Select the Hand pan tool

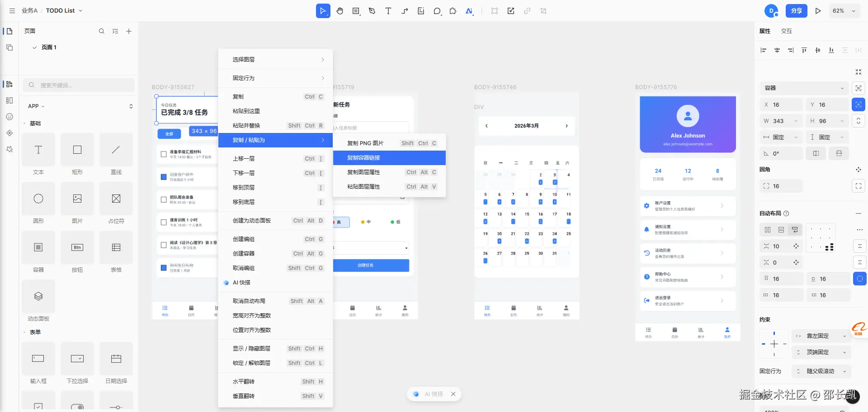click(x=340, y=11)
